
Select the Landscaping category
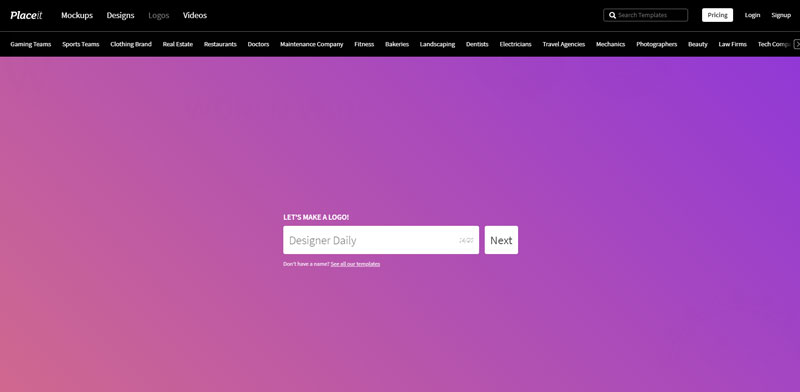pyautogui.click(x=437, y=44)
